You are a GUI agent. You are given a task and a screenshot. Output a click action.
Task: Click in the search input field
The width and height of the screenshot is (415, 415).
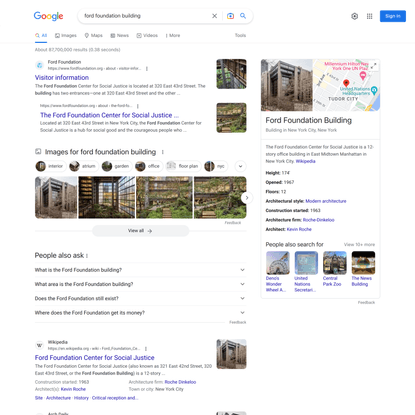145,16
